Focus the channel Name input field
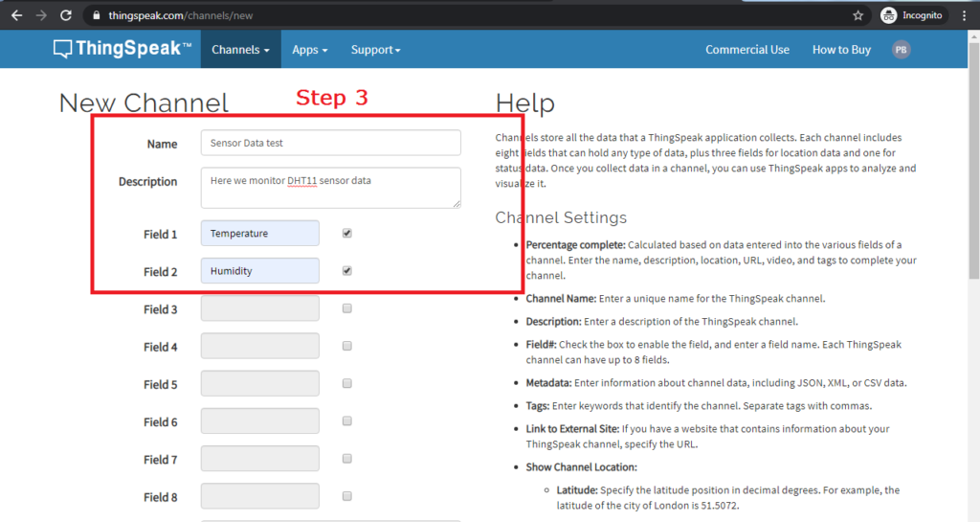This screenshot has width=980, height=522. point(330,143)
